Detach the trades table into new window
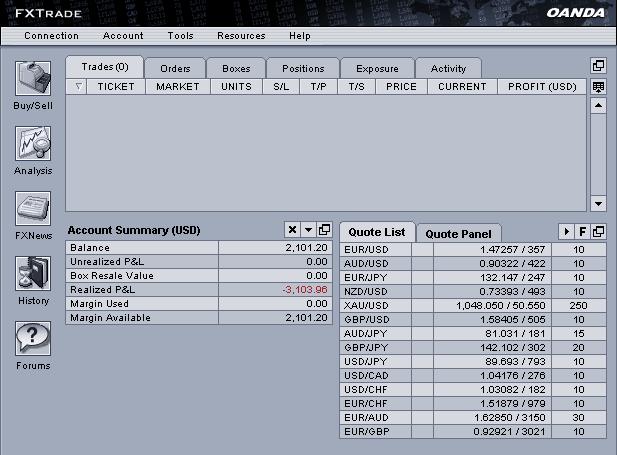The image size is (617, 455). coord(598,66)
